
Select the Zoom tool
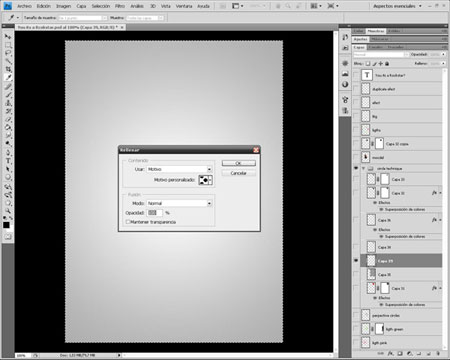tap(8, 211)
